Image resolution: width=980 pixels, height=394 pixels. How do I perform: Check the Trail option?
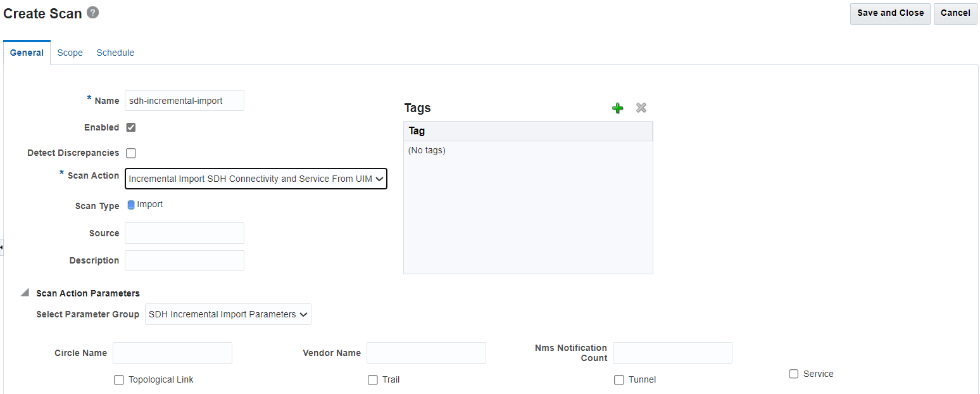point(373,380)
